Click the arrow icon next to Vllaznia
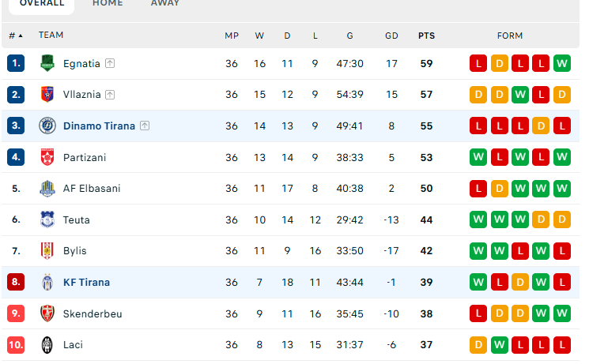Viewport: 589px width, 364px height. (x=110, y=95)
